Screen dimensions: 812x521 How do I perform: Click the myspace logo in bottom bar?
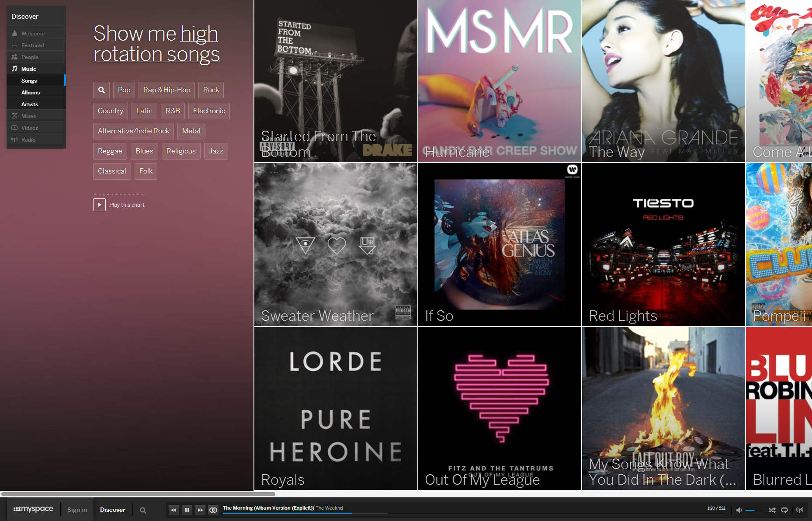coord(33,509)
